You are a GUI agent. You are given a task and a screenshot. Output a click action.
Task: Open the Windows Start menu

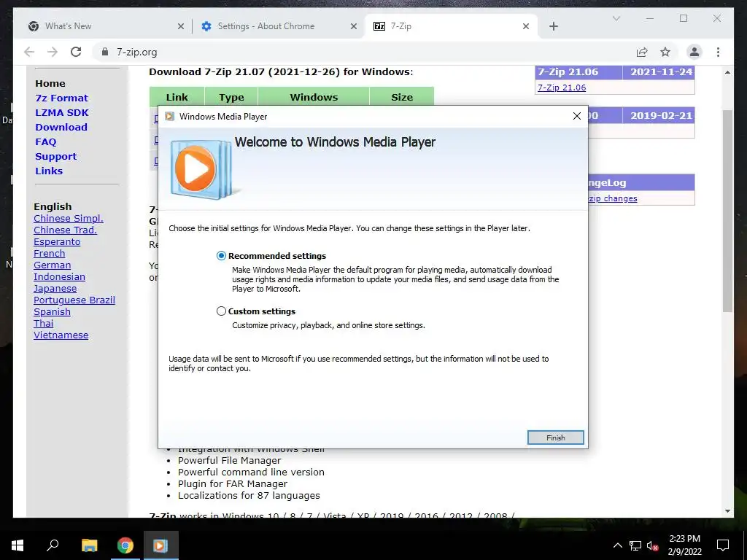click(x=18, y=545)
